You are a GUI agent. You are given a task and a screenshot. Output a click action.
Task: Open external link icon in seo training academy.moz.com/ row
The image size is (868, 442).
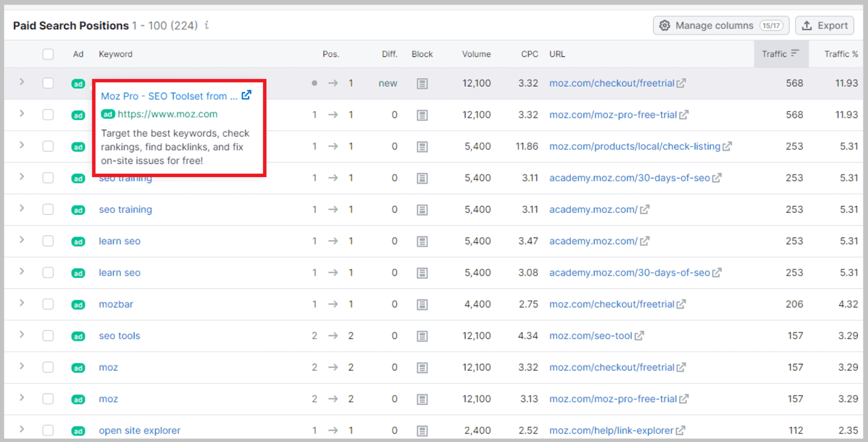(644, 209)
